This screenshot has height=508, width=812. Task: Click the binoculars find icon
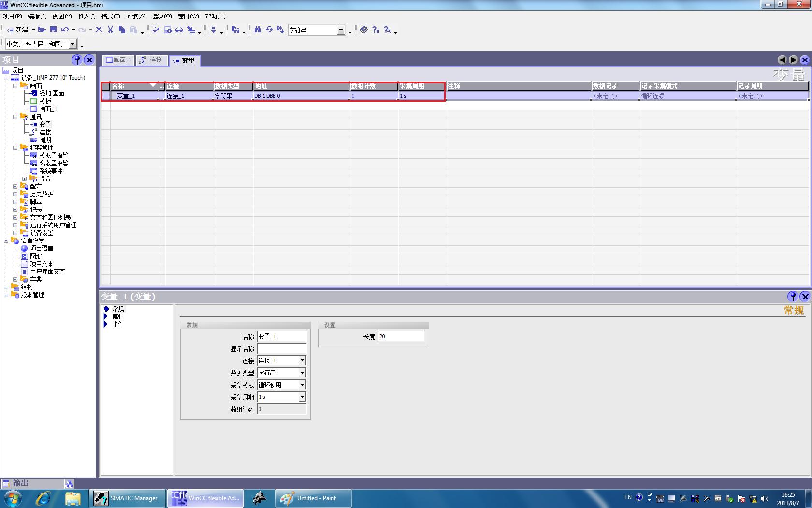(258, 30)
